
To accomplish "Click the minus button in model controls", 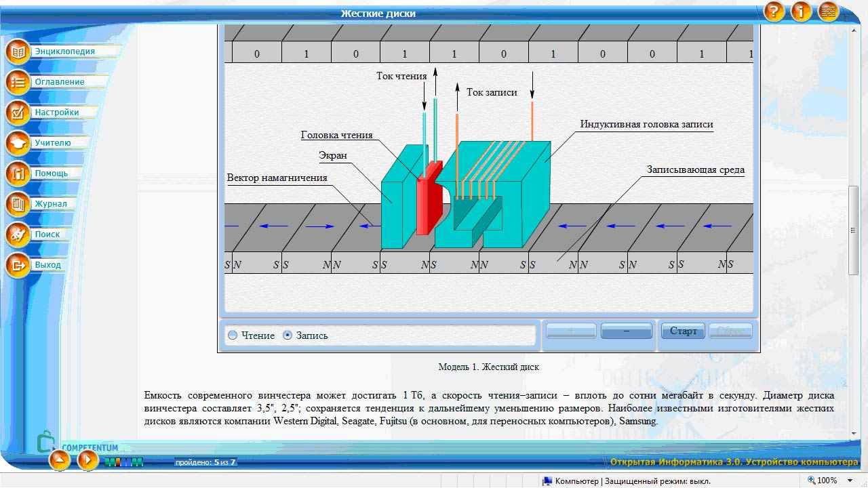I will click(626, 331).
